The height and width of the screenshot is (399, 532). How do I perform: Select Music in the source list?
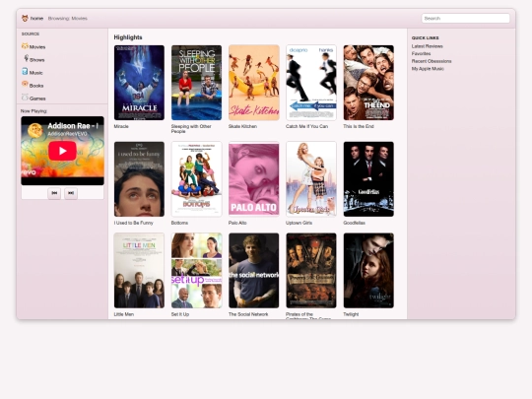click(36, 73)
